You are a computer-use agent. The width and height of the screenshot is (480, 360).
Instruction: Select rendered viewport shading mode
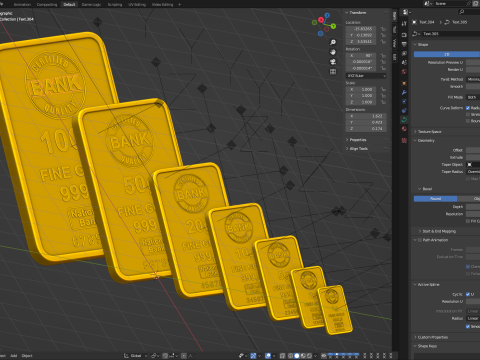[x=309, y=356]
